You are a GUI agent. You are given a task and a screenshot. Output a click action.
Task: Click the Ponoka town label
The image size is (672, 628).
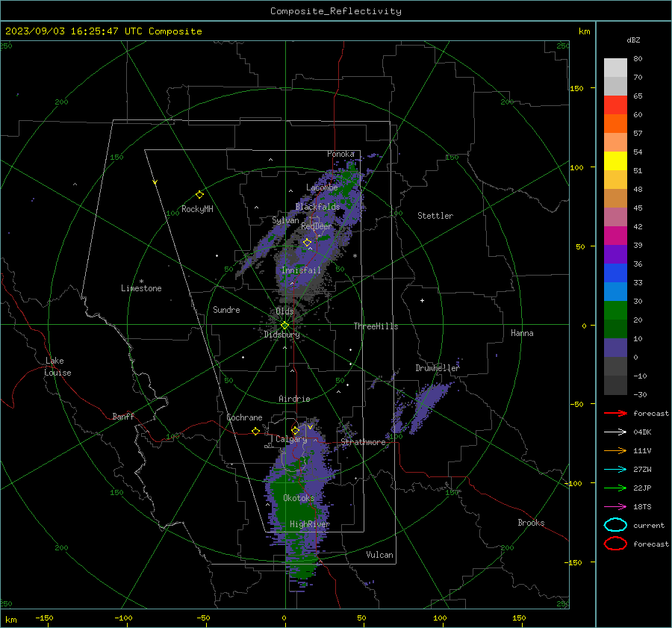point(340,154)
